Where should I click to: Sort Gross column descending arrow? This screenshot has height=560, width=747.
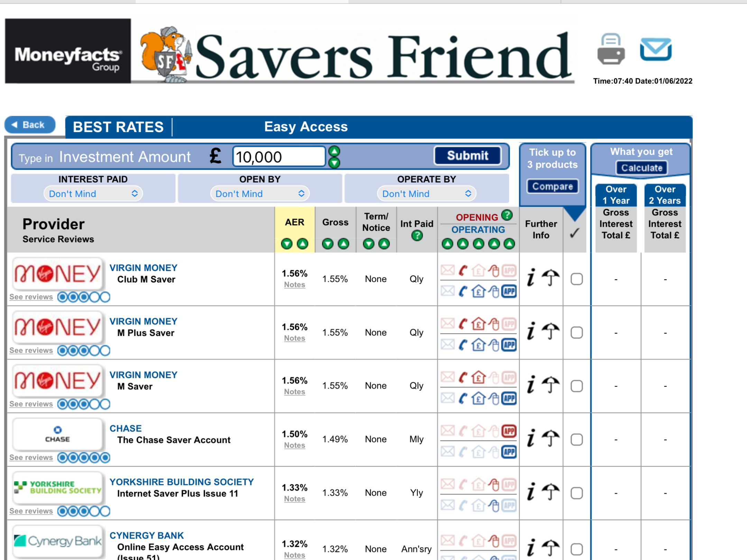point(328,244)
